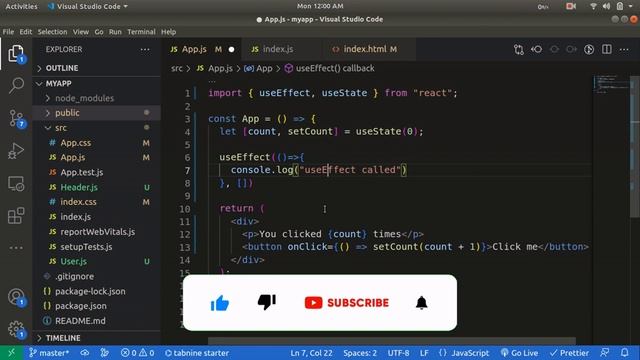Click the remote window indicator in status bar
640x360 pixels.
(x=11, y=353)
